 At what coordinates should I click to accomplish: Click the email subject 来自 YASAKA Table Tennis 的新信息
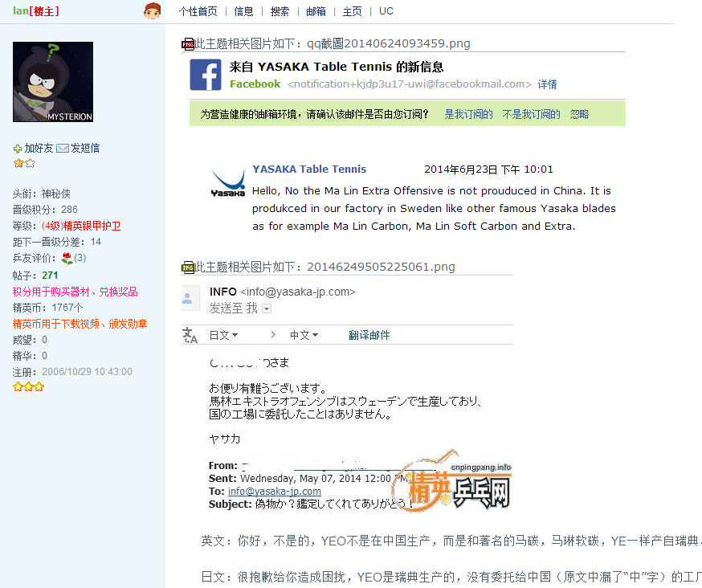[337, 67]
